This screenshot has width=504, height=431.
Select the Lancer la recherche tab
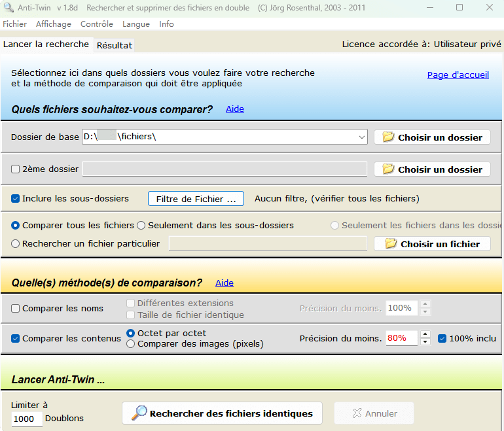pos(46,44)
